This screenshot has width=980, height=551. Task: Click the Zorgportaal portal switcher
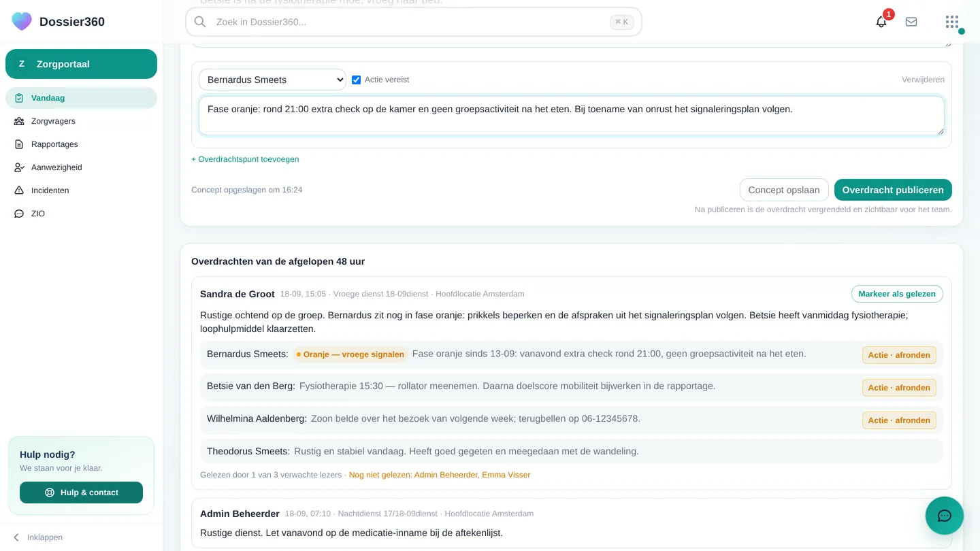(81, 64)
